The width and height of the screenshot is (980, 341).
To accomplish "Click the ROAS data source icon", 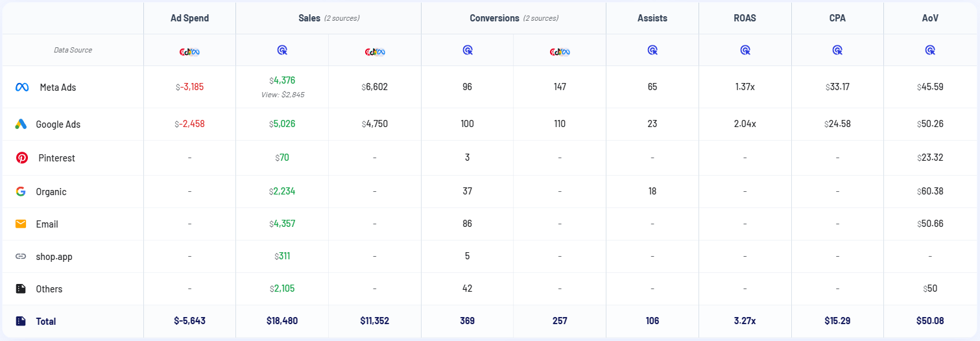I will click(x=745, y=50).
